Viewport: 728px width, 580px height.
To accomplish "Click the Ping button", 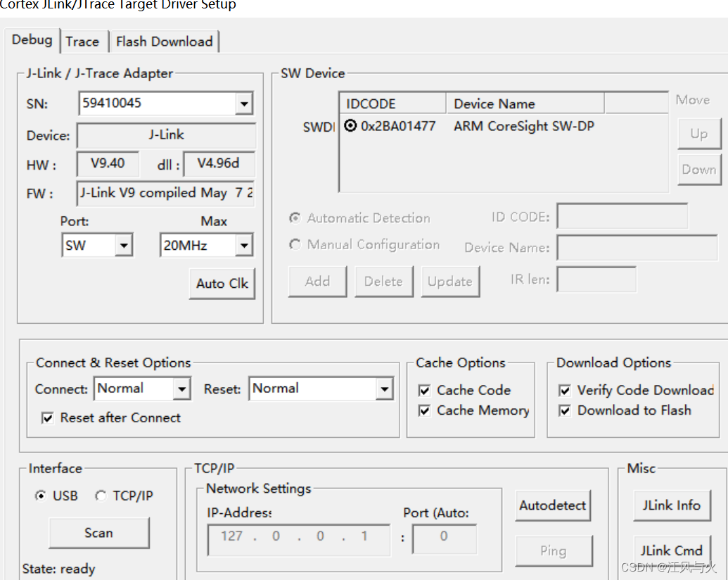I will click(x=554, y=551).
